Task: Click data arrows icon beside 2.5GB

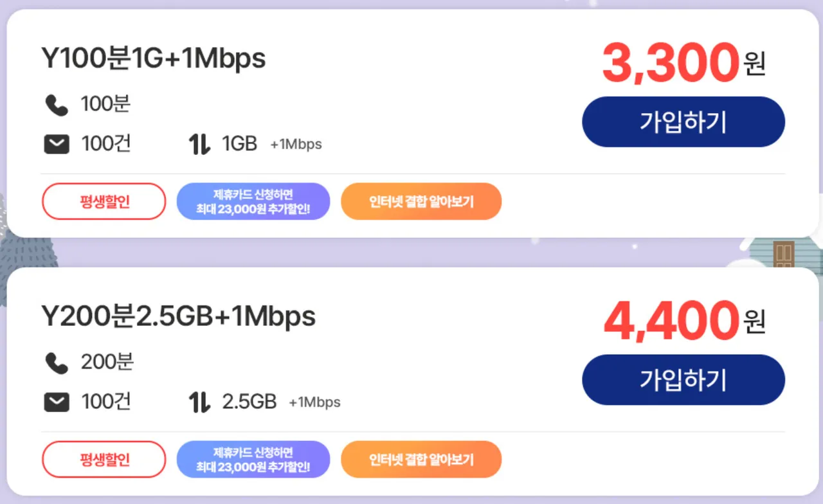Action: [200, 403]
